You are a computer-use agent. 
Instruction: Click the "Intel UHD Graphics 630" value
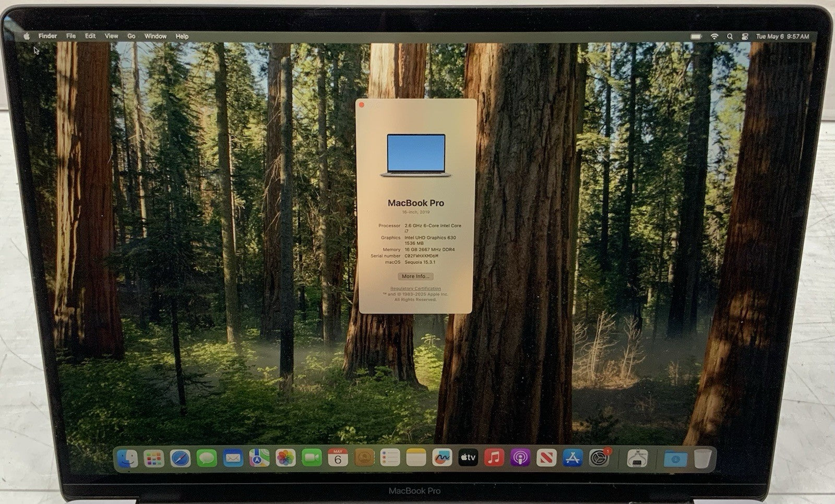[430, 237]
